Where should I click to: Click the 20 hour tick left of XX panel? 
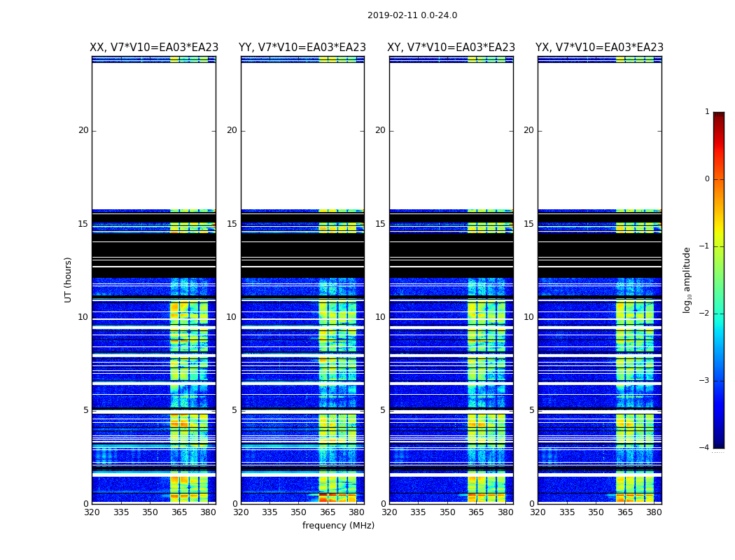(83, 130)
